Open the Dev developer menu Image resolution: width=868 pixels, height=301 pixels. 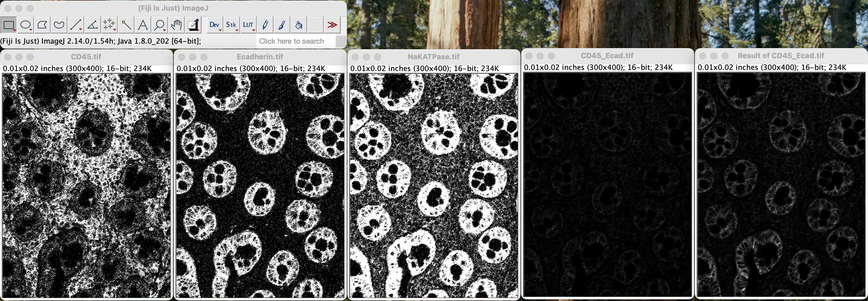tap(214, 25)
